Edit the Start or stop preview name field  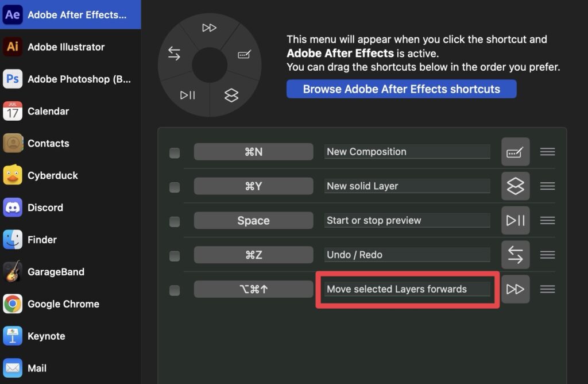[x=407, y=220]
